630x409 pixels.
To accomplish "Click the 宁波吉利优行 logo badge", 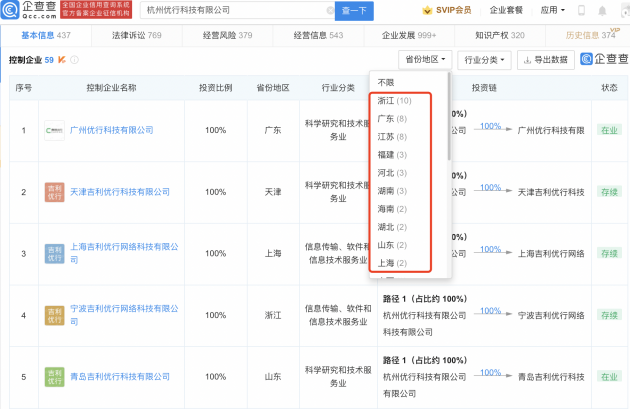I will 54,315.
